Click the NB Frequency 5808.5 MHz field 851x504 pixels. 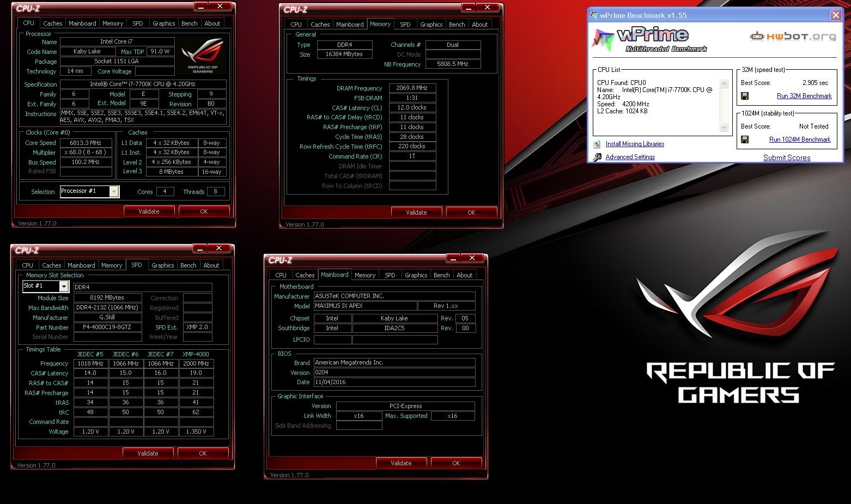(x=453, y=64)
